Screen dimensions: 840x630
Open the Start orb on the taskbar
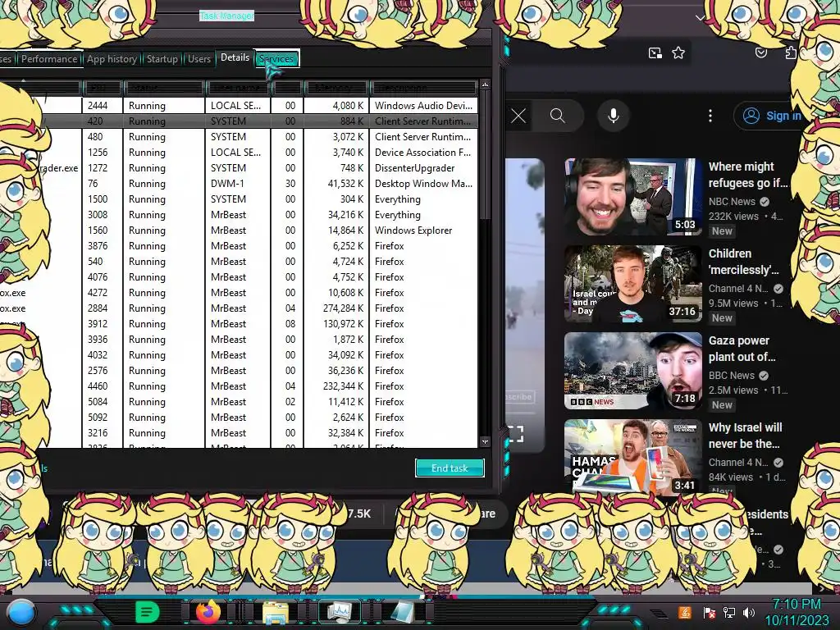pyautogui.click(x=21, y=613)
